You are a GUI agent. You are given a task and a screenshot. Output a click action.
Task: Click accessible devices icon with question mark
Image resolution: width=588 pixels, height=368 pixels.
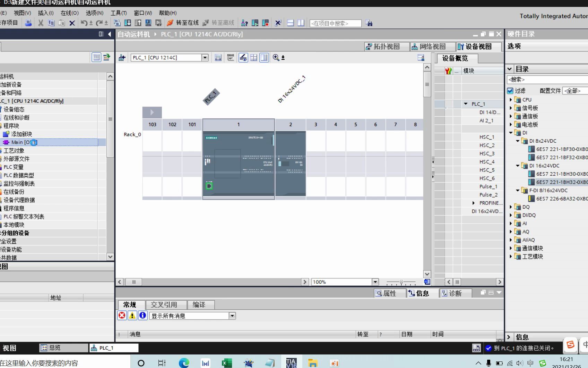pyautogui.click(x=244, y=23)
